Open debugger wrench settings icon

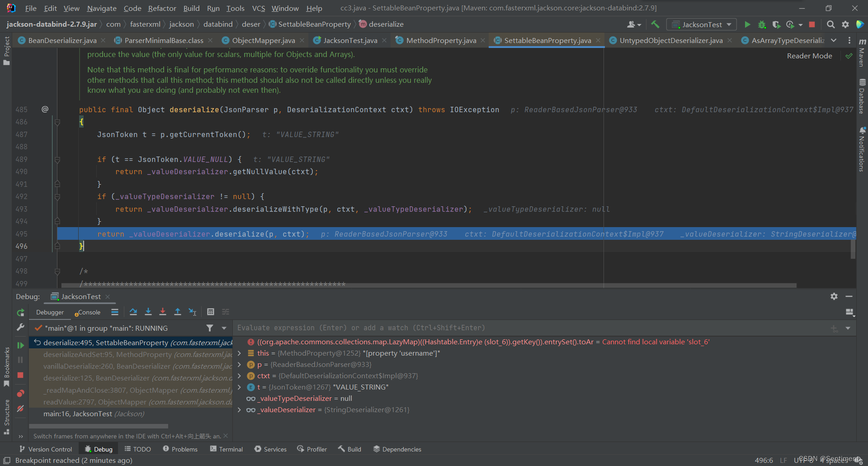pyautogui.click(x=20, y=327)
